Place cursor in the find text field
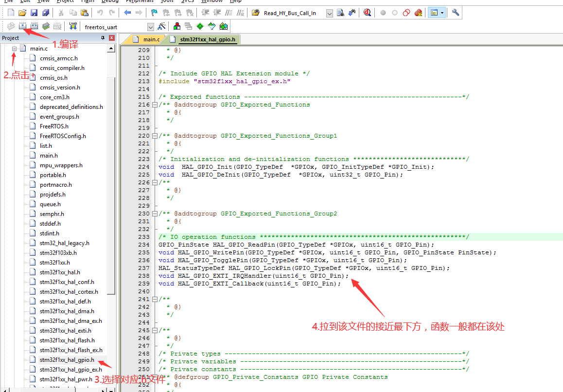Screen dimensions: 563x392 293,13
